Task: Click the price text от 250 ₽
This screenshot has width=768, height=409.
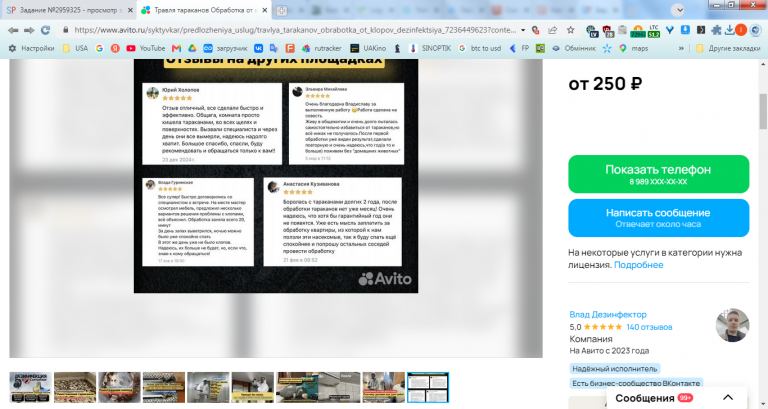Action: click(605, 84)
